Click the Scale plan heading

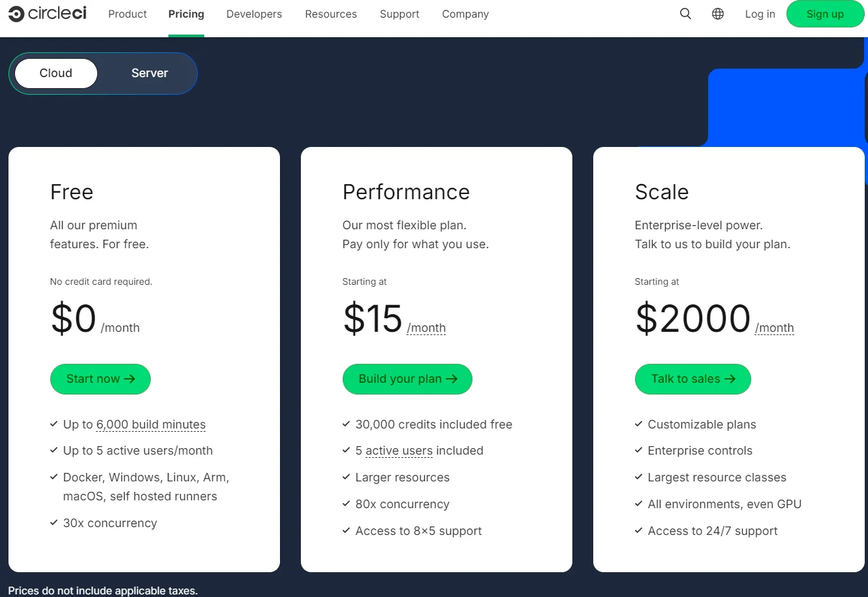pyautogui.click(x=662, y=192)
